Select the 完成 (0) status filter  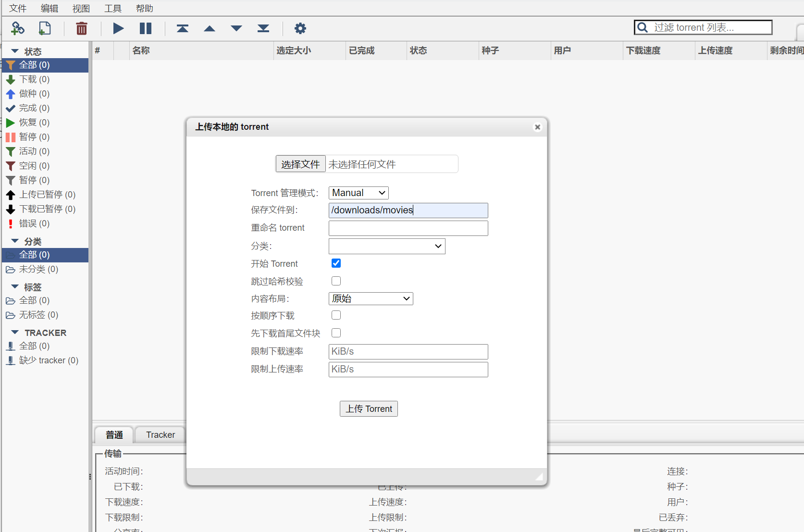coord(45,108)
